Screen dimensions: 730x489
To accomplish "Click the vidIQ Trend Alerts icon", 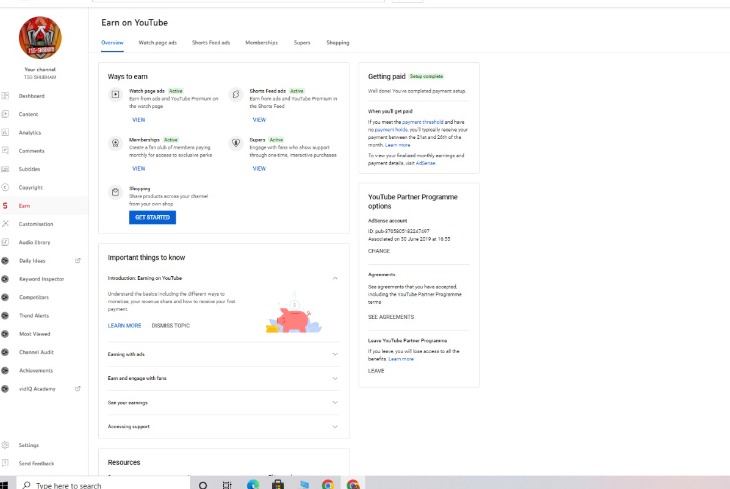I will click(x=5, y=316).
